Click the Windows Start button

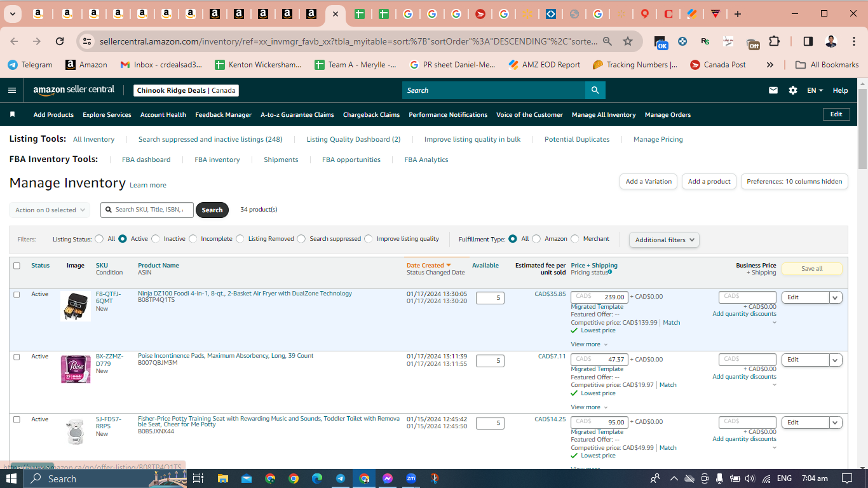pos(12,478)
